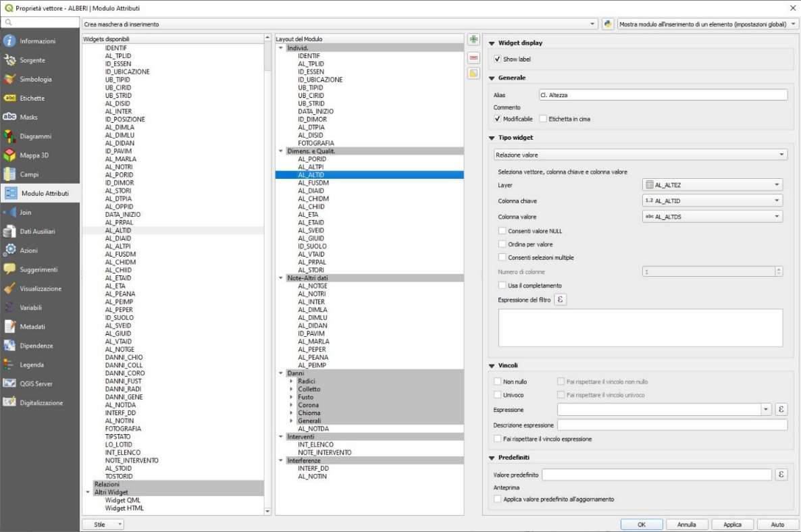
Task: Click the Alias text field
Action: coord(663,95)
